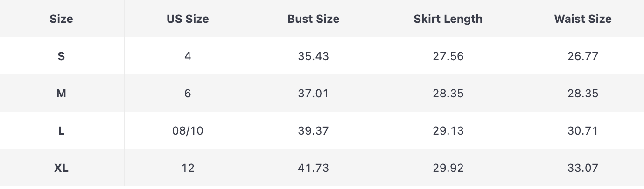Select the Skirt Length header
Viewport: 644px width, 189px height.
(448, 19)
